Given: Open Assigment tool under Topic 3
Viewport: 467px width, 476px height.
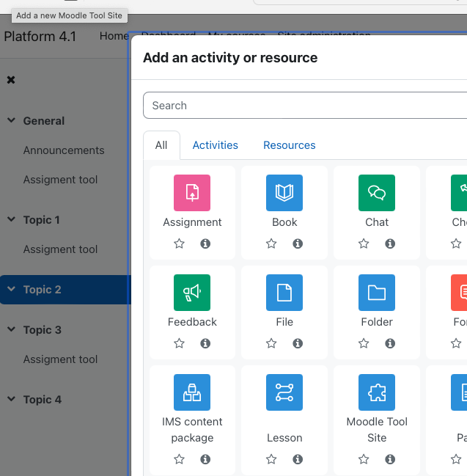Looking at the screenshot, I should 60,359.
